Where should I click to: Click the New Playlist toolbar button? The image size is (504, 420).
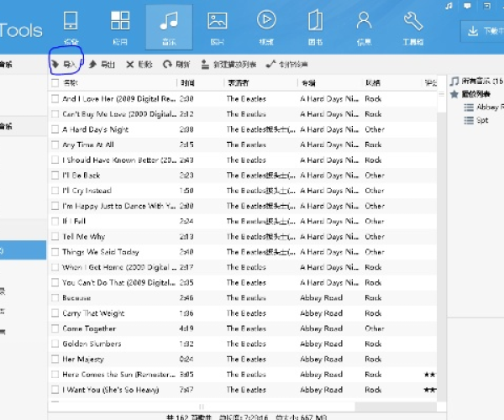[x=228, y=65]
